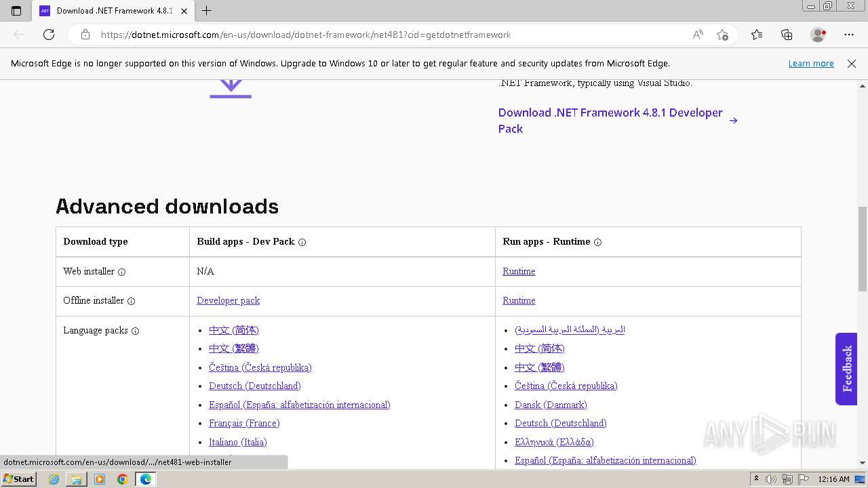Select Dev Pack Deutsch (Deutschland) language pack
Screen dimensions: 868x488
(x=255, y=386)
